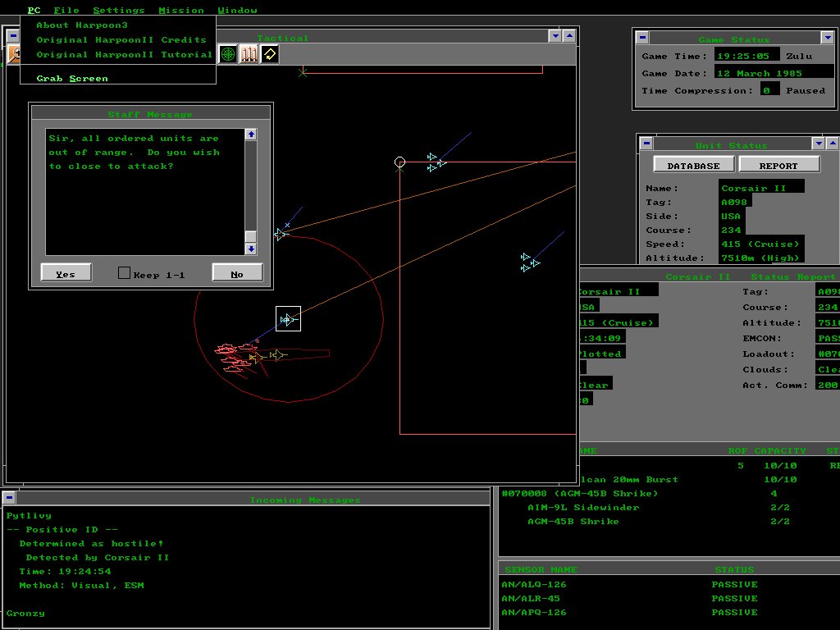The height and width of the screenshot is (630, 840).
Task: Open the File menu
Action: [66, 10]
